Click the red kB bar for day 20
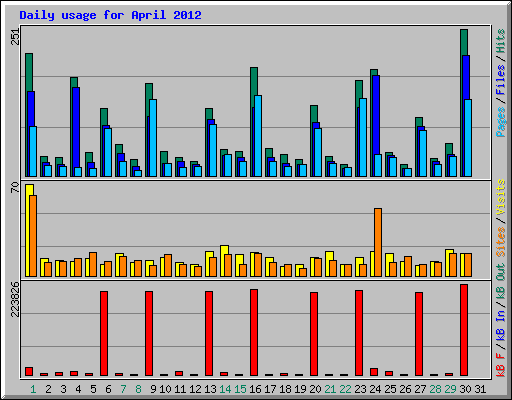This screenshot has height=400, width=512. pyautogui.click(x=314, y=334)
